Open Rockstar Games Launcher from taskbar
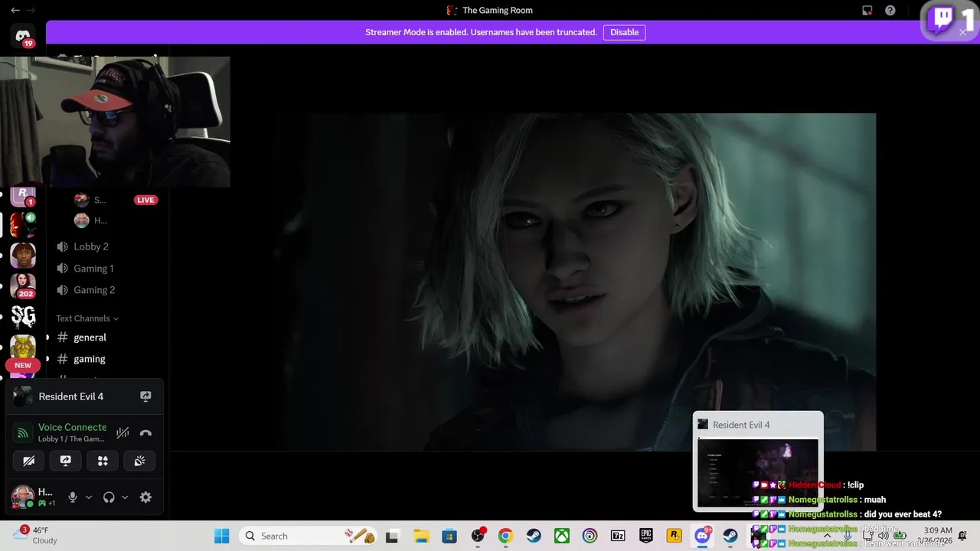Image resolution: width=980 pixels, height=551 pixels. [675, 536]
